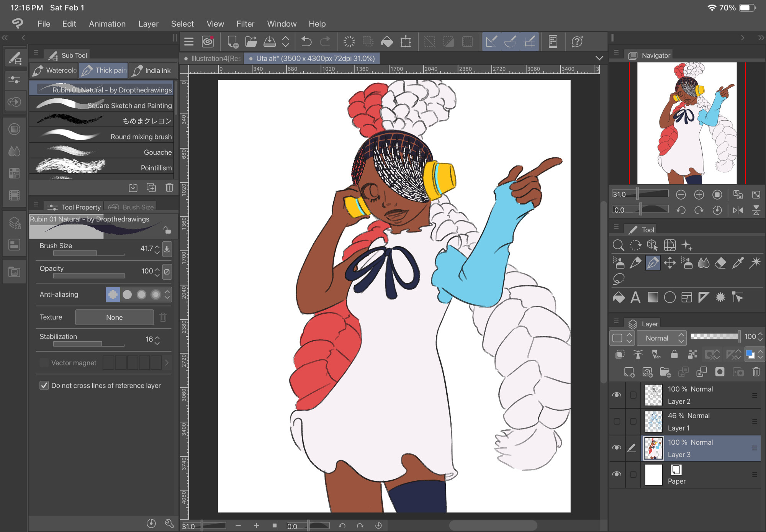Create new canvas from command bar

coord(232,41)
